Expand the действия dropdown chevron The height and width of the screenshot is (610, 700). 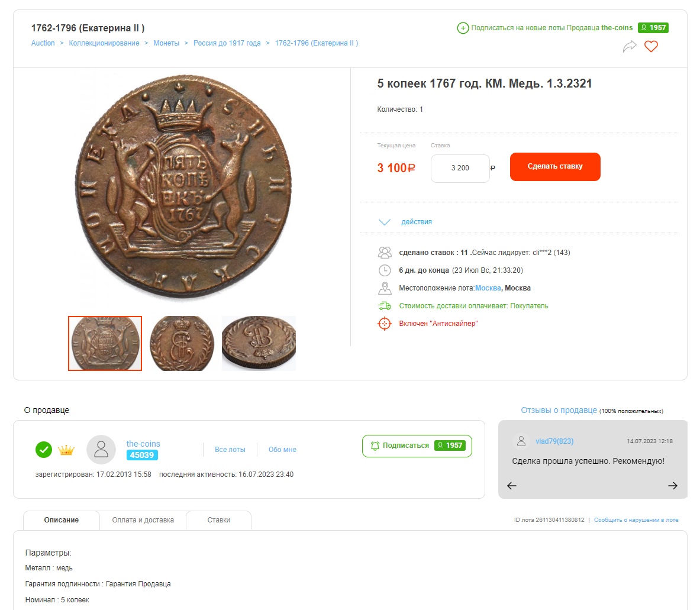click(x=385, y=222)
